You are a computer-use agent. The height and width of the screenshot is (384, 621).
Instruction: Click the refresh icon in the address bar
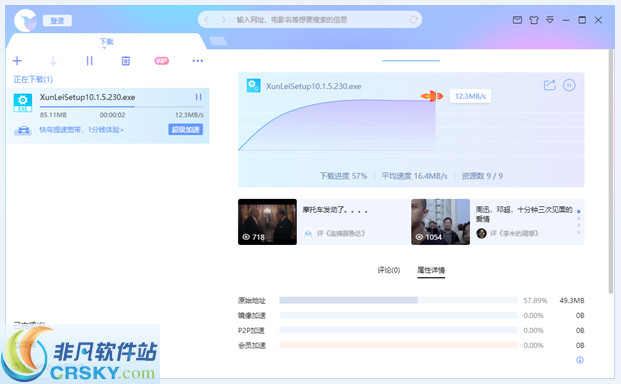413,19
